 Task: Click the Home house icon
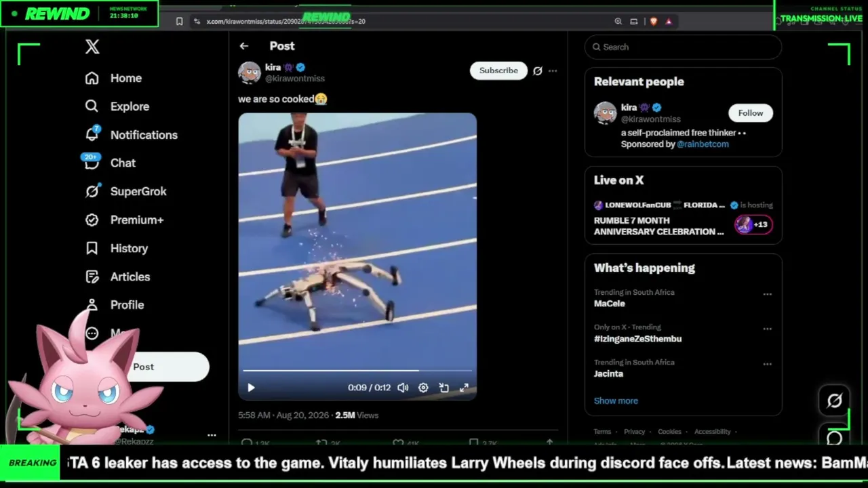click(92, 78)
